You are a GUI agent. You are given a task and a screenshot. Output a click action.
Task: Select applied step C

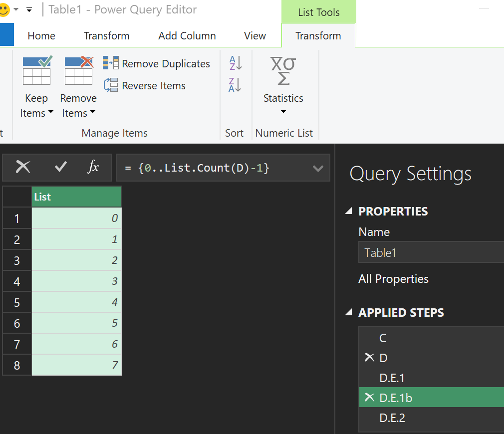(x=431, y=338)
